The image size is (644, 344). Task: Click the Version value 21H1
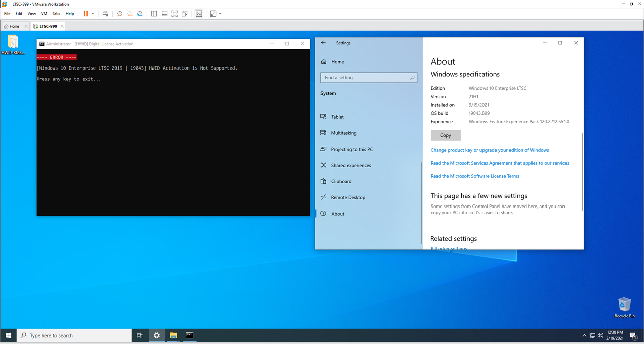(x=474, y=97)
